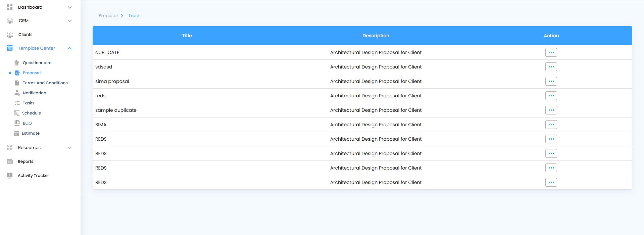Image resolution: width=644 pixels, height=235 pixels.
Task: Open action menu for reds row
Action: pos(551,96)
